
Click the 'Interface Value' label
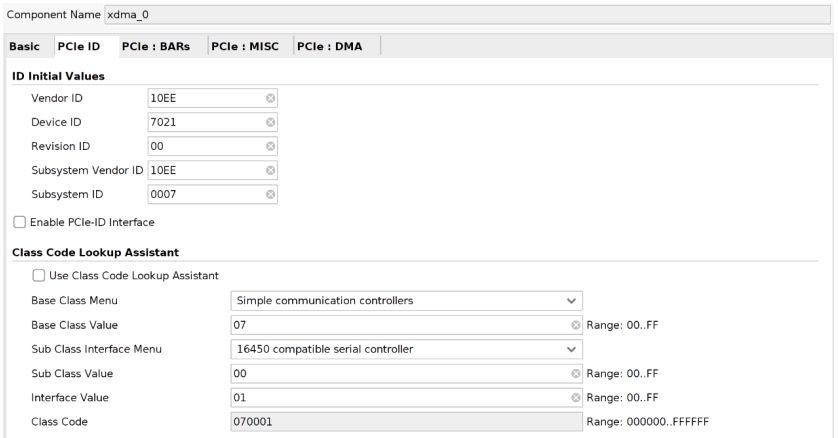click(69, 398)
